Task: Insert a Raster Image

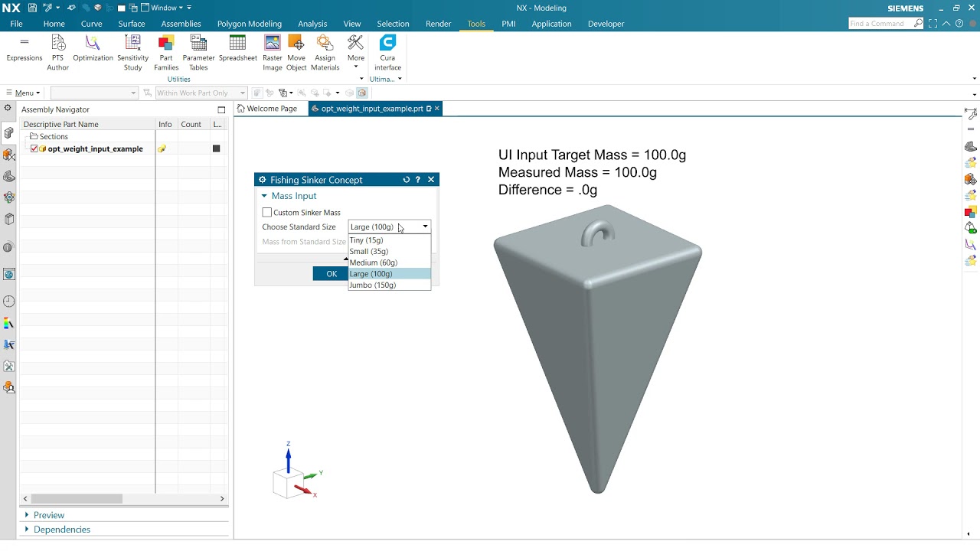Action: tap(273, 53)
